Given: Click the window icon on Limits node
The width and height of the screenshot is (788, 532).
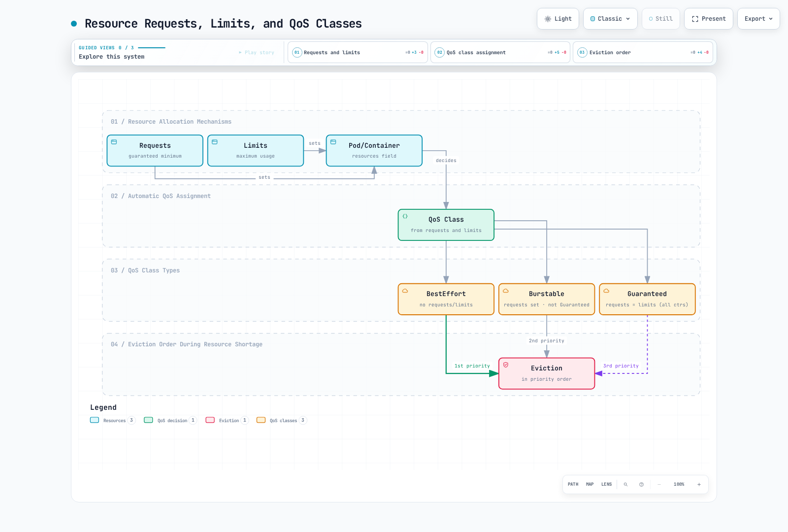Looking at the screenshot, I should pyautogui.click(x=215, y=142).
